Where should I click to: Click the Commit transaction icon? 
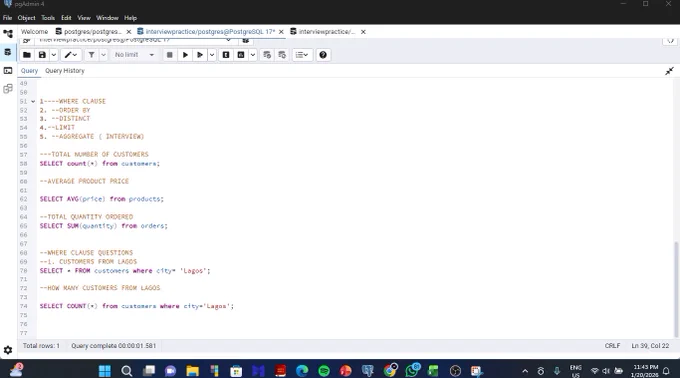click(267, 55)
